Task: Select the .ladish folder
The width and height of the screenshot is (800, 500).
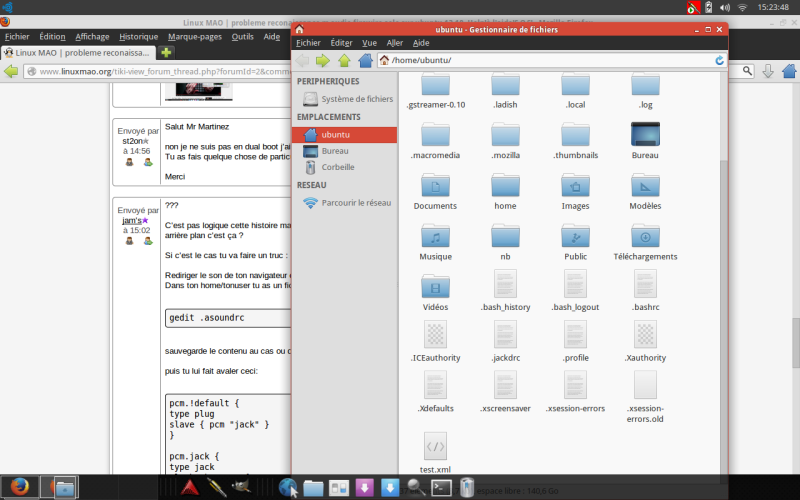Action: tap(505, 92)
